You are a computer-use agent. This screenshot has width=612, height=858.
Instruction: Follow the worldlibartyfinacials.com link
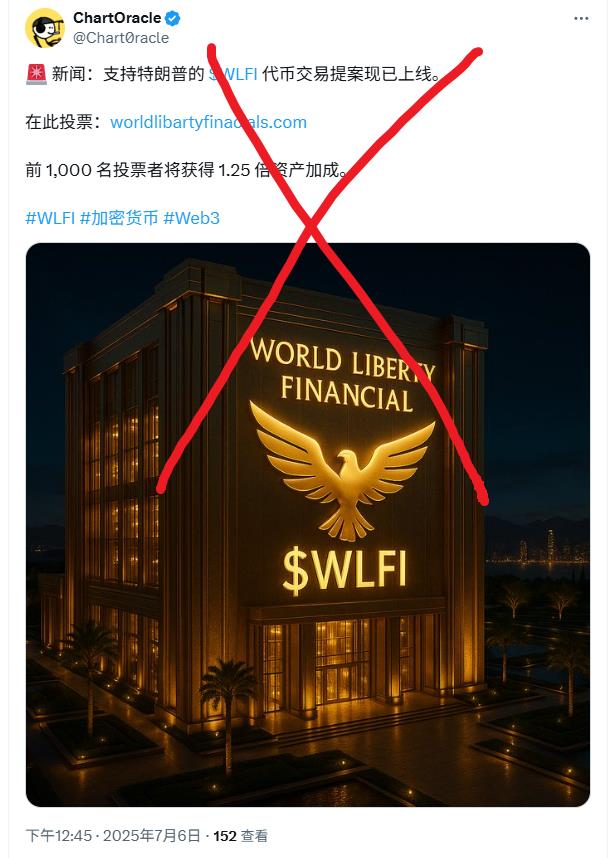coord(209,122)
